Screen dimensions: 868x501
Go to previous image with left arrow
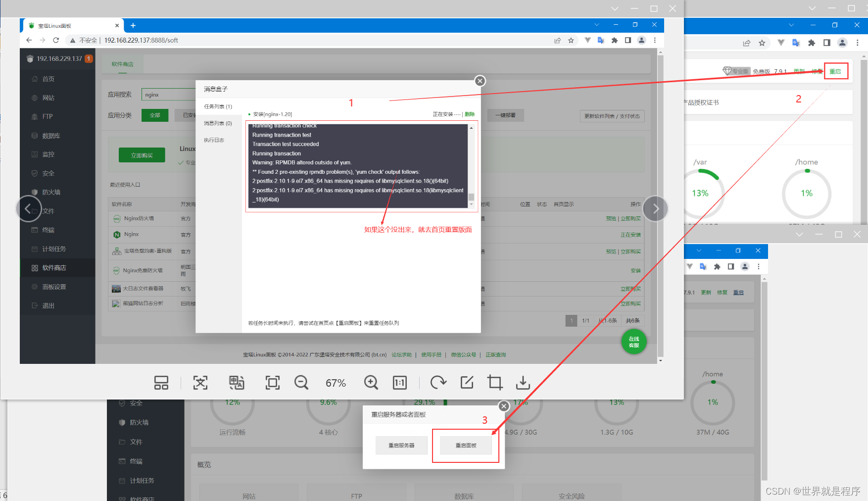[x=28, y=209]
